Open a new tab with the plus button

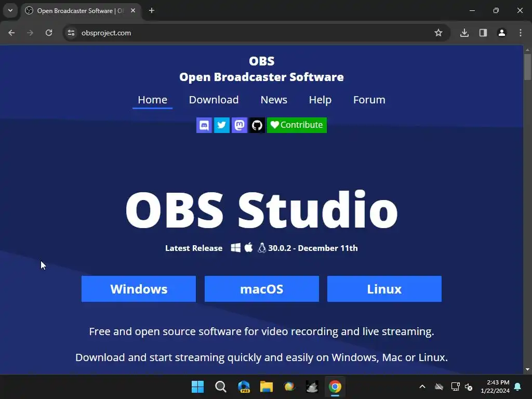point(152,11)
